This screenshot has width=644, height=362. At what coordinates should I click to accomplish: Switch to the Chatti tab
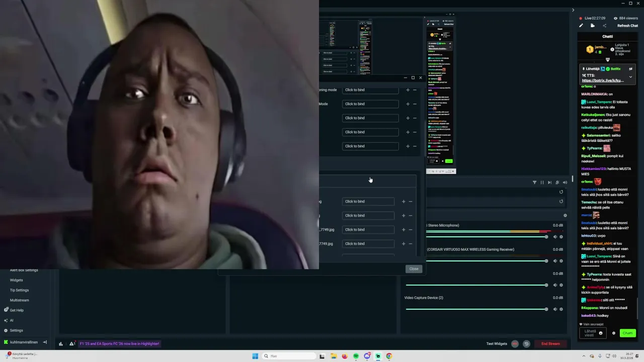[x=607, y=36]
